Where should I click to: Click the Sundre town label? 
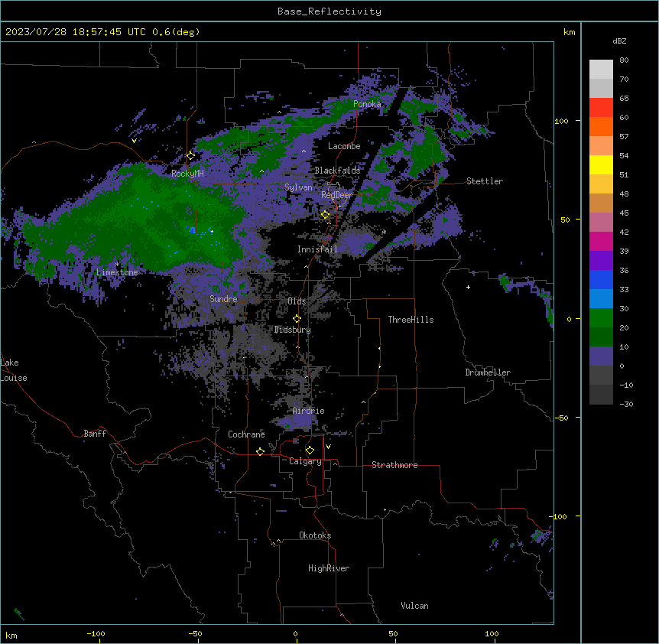pyautogui.click(x=223, y=299)
